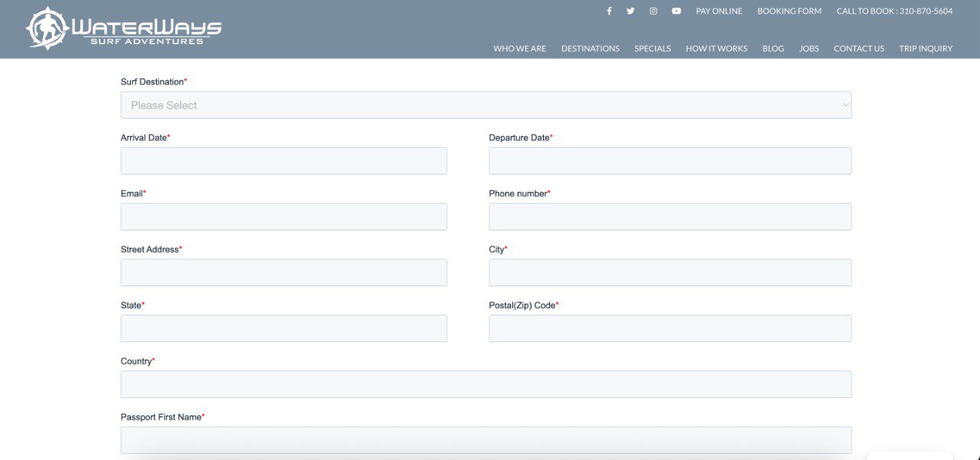
Task: Open the YouTube social icon
Action: point(676,11)
